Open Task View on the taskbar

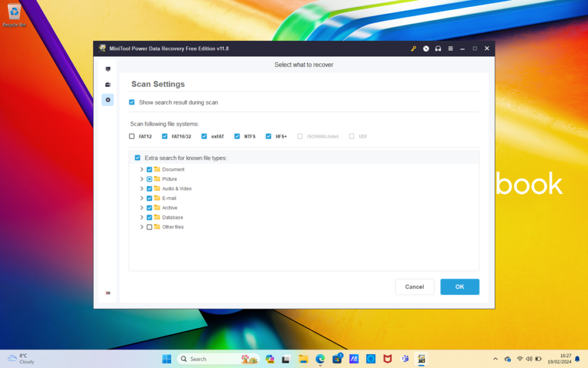[x=286, y=359]
